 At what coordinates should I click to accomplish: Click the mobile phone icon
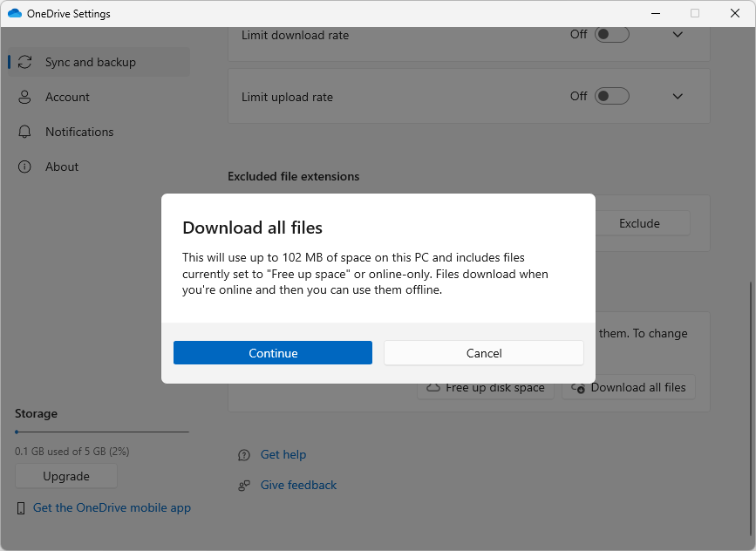click(x=21, y=508)
